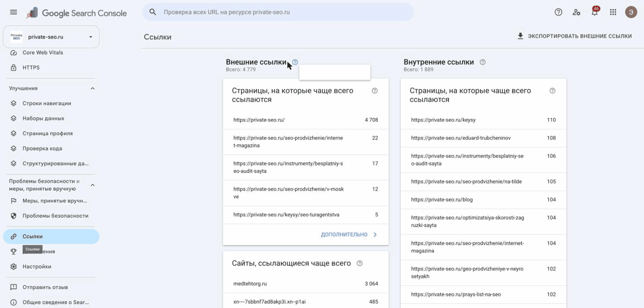Viewport: 644px width, 308px height.
Task: Click the HTTPS lock icon
Action: click(x=14, y=68)
